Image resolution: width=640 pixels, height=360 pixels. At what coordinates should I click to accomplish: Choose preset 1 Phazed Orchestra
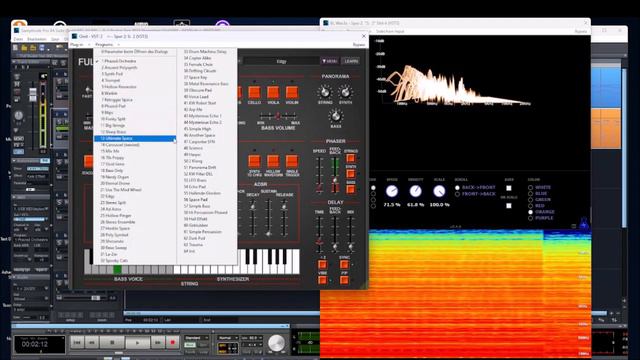click(135, 61)
